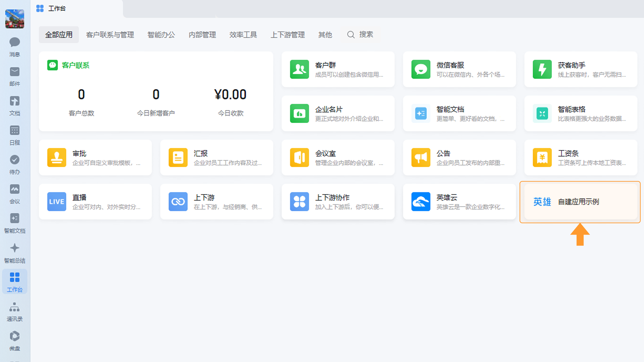Open the 自建应用示例 app card
The width and height of the screenshot is (644, 362).
[x=581, y=202]
